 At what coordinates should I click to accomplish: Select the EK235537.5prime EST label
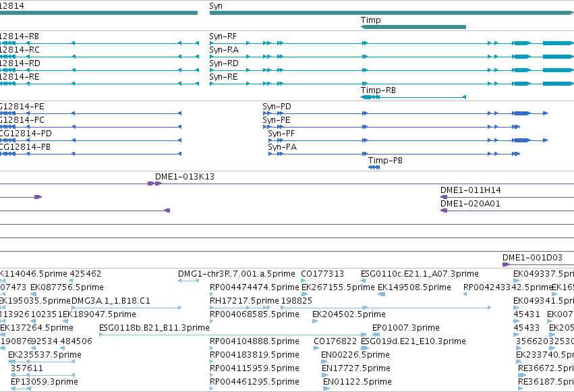45,355
